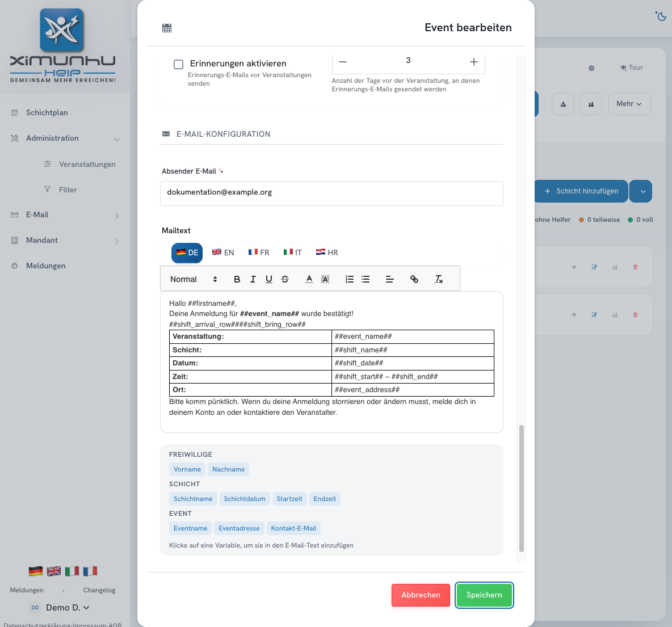Switch mail text to EN tab

point(223,253)
